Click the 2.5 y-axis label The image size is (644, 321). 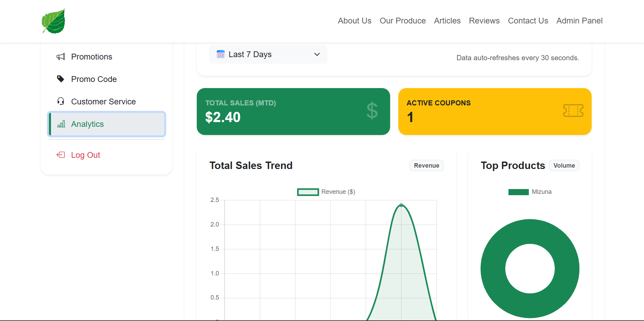pyautogui.click(x=215, y=200)
